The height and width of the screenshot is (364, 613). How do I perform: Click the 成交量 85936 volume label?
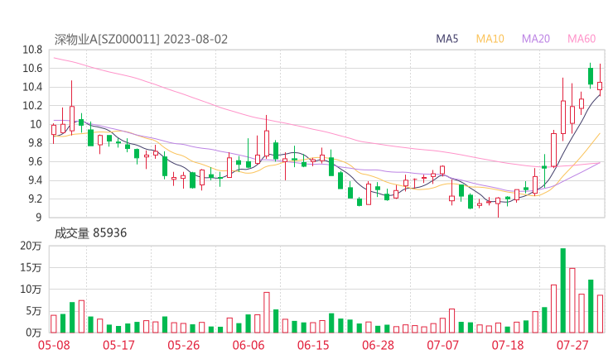click(90, 233)
